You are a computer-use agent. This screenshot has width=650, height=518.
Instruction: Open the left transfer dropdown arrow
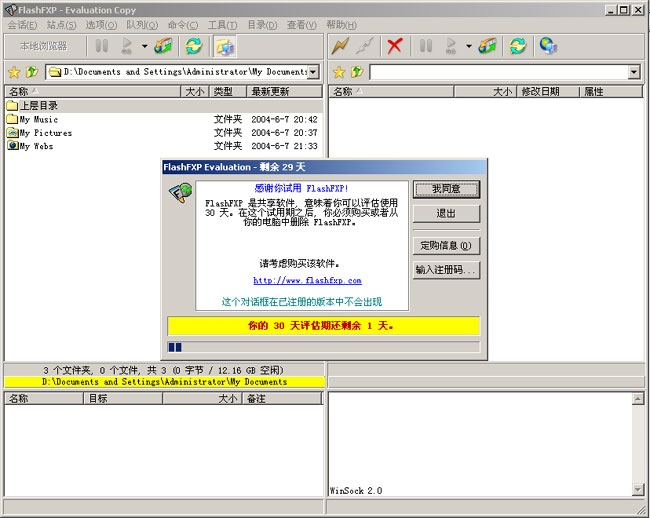pos(145,46)
